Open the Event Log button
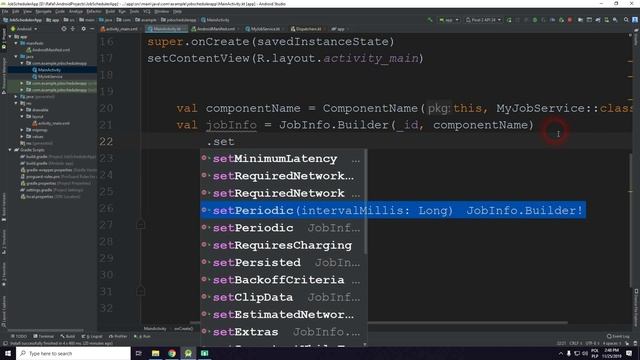The width and height of the screenshot is (640, 360). point(618,336)
